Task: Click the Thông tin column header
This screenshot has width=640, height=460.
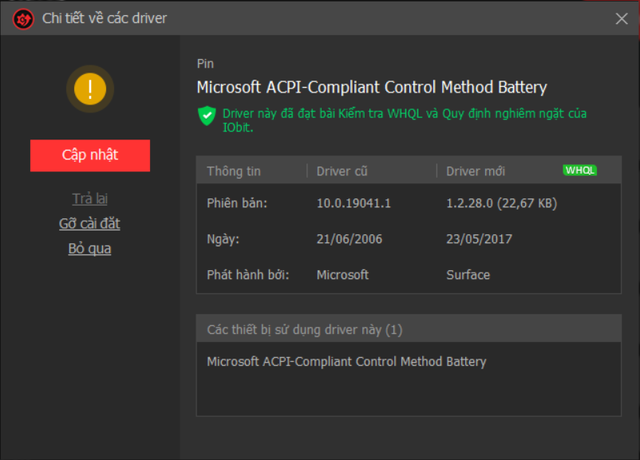Action: pos(233,170)
